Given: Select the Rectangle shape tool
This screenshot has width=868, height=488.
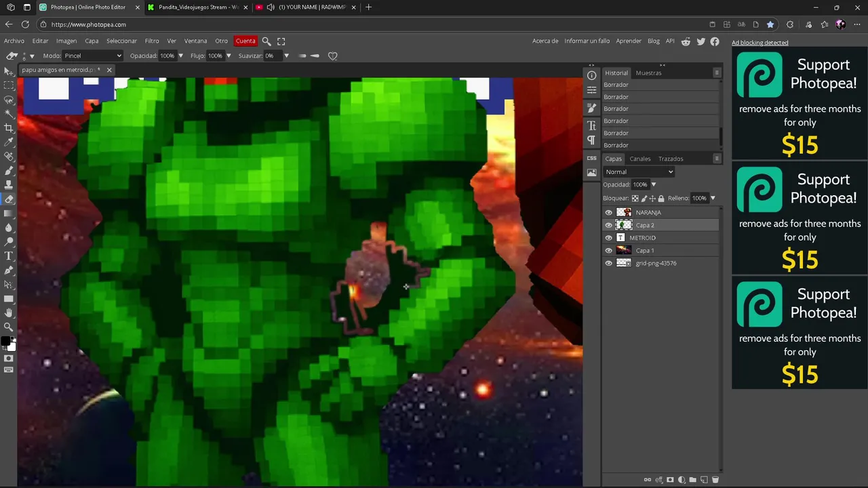Looking at the screenshot, I should pos(9,299).
